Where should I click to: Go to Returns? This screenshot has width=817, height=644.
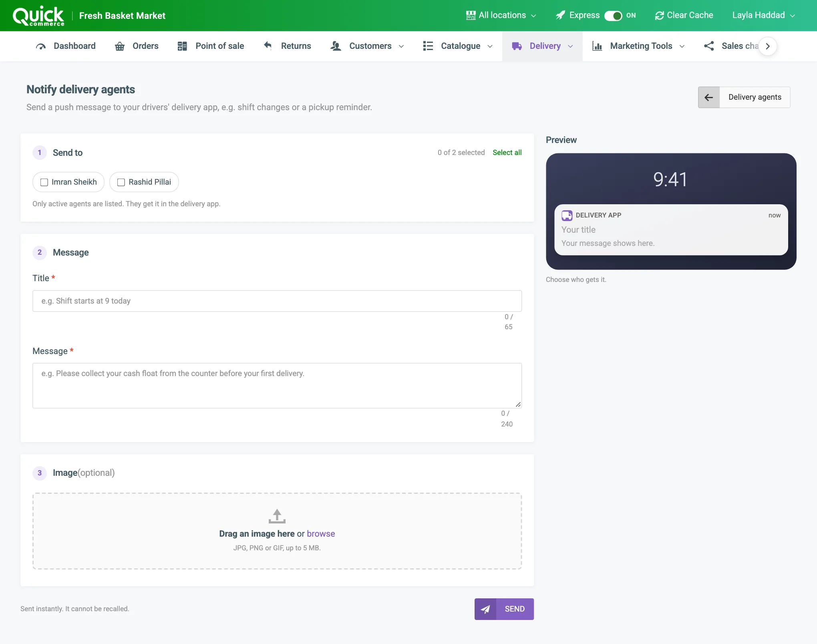287,46
